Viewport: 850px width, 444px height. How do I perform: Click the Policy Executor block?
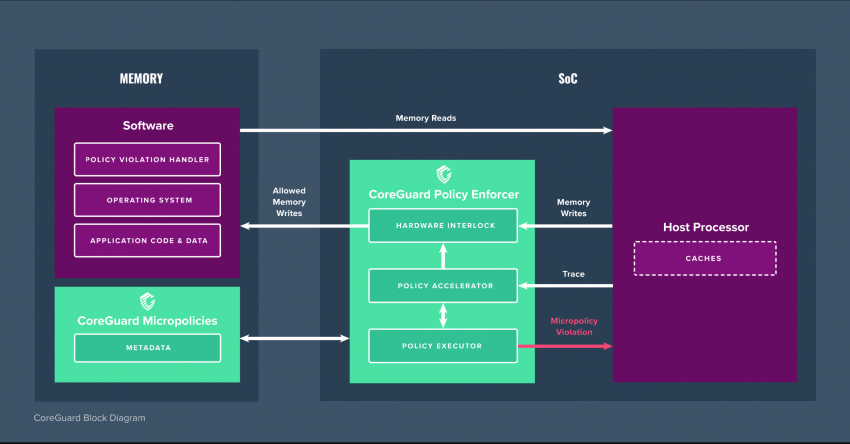tap(443, 346)
